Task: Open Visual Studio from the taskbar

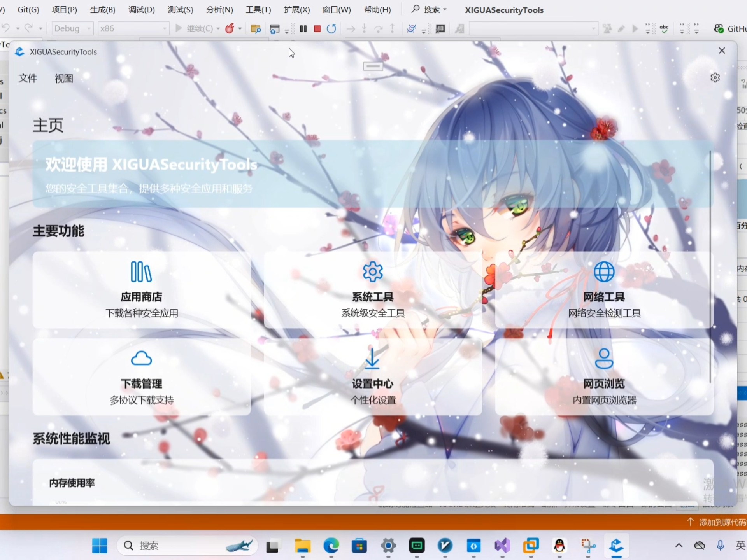Action: click(502, 546)
